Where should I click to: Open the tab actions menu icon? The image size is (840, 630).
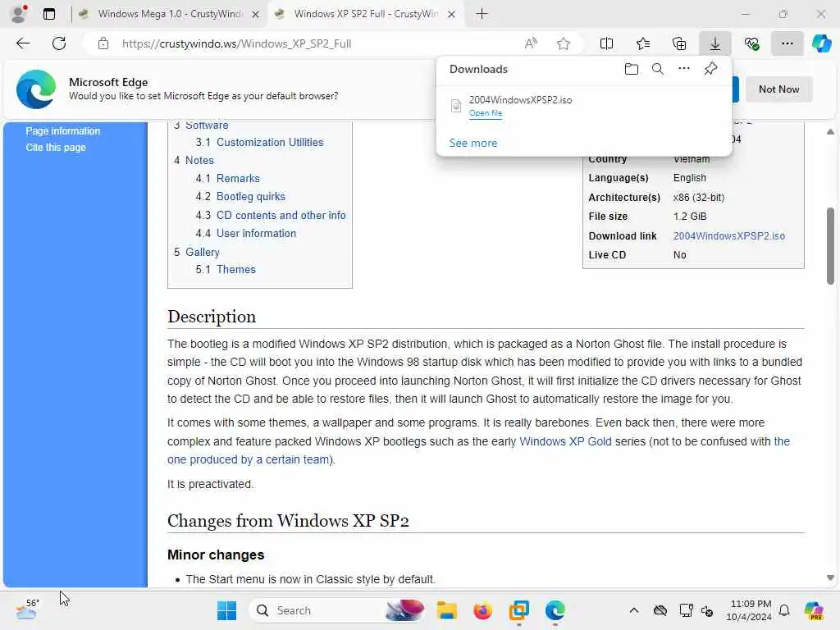(48, 14)
